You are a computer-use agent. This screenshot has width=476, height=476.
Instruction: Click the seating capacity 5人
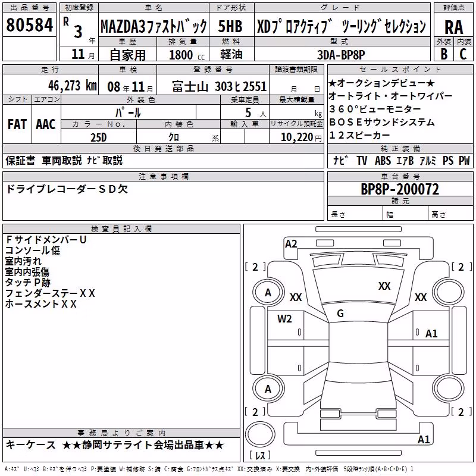click(x=256, y=112)
